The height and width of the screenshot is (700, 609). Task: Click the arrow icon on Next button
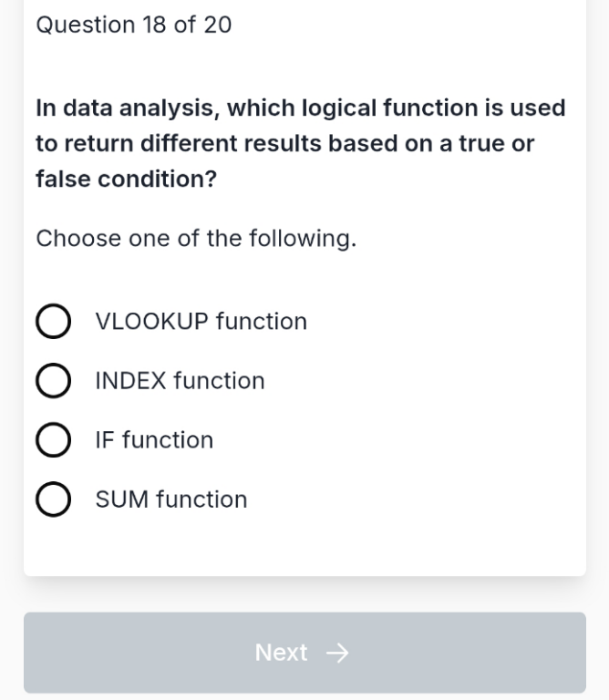click(337, 653)
